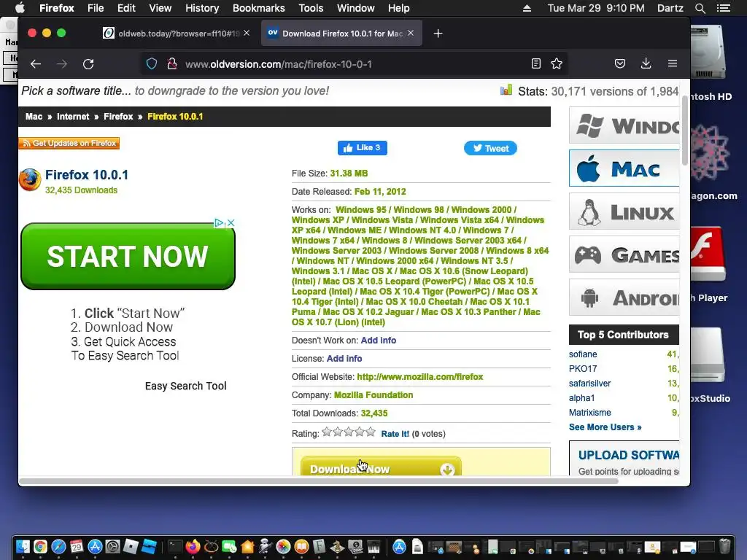
Task: Open contributor Matrixisme's profile
Action: (589, 413)
